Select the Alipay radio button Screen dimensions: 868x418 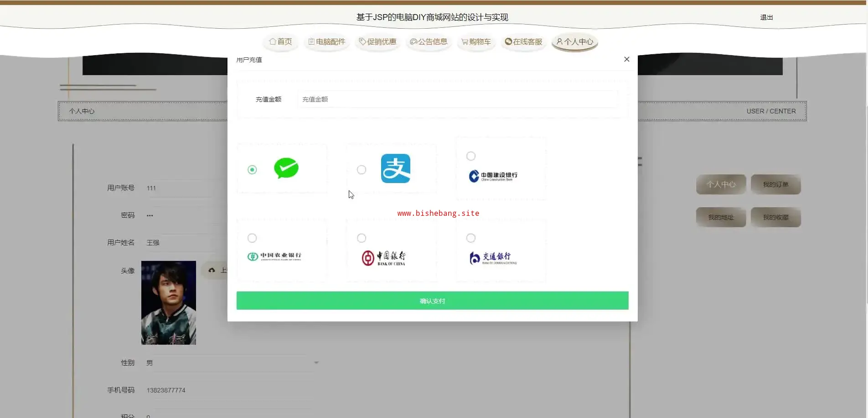362,170
